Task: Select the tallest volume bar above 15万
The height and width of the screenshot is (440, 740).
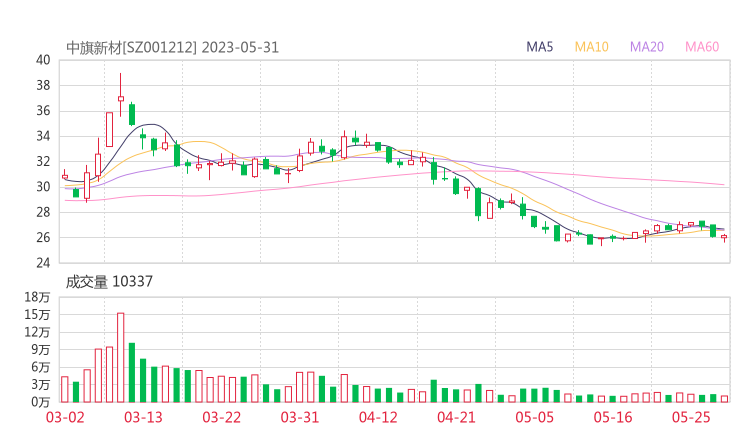Action: click(x=120, y=357)
